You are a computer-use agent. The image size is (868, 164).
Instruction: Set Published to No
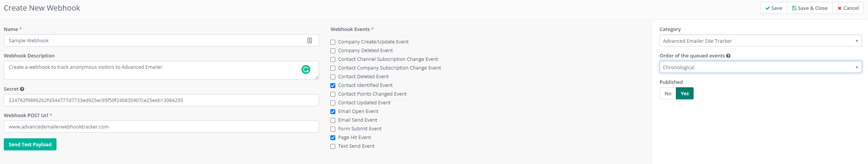pyautogui.click(x=668, y=94)
